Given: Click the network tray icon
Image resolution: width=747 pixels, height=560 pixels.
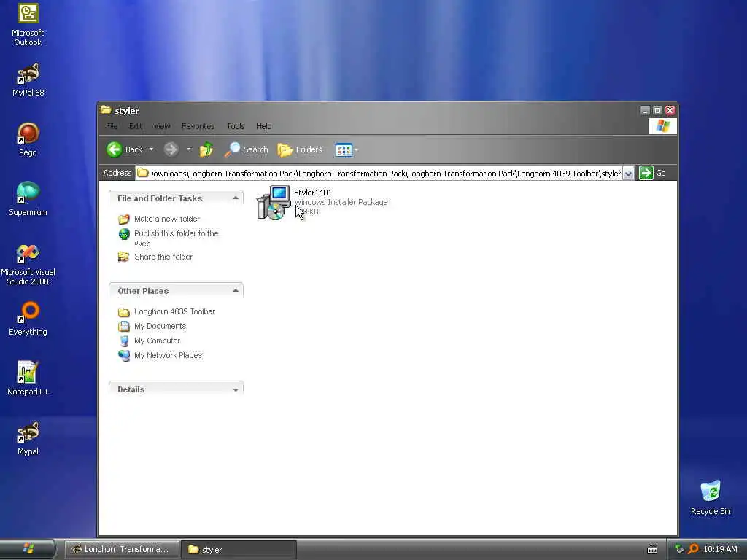Looking at the screenshot, I should [x=679, y=549].
